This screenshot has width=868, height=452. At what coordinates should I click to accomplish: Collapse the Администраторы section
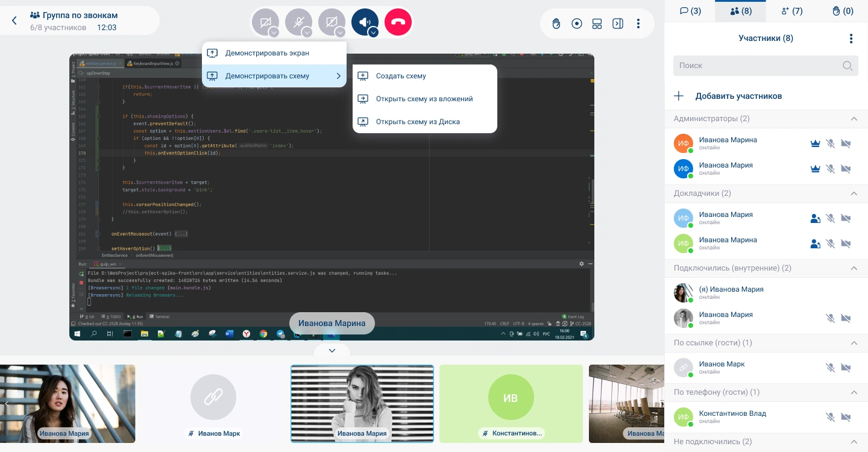pos(854,119)
